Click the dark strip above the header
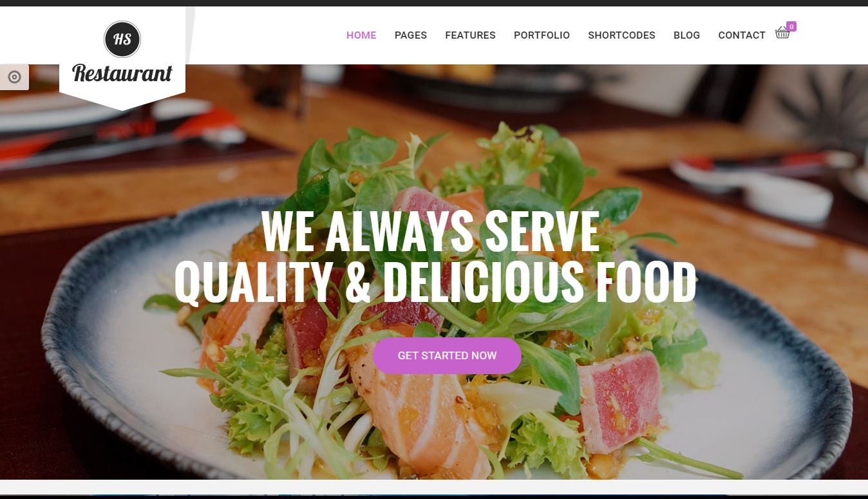 [x=434, y=3]
